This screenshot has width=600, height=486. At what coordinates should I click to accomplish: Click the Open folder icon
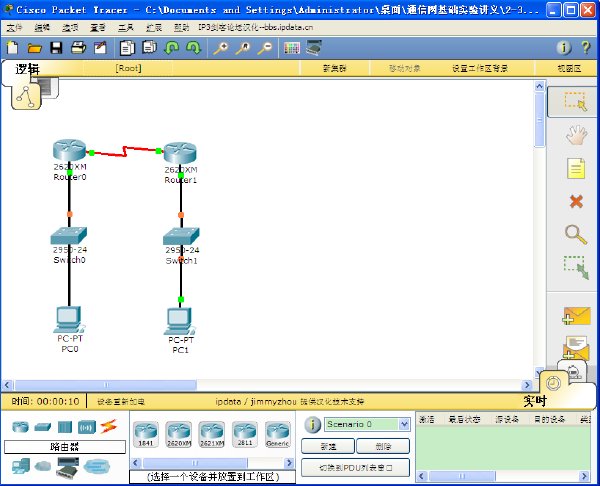coord(34,48)
